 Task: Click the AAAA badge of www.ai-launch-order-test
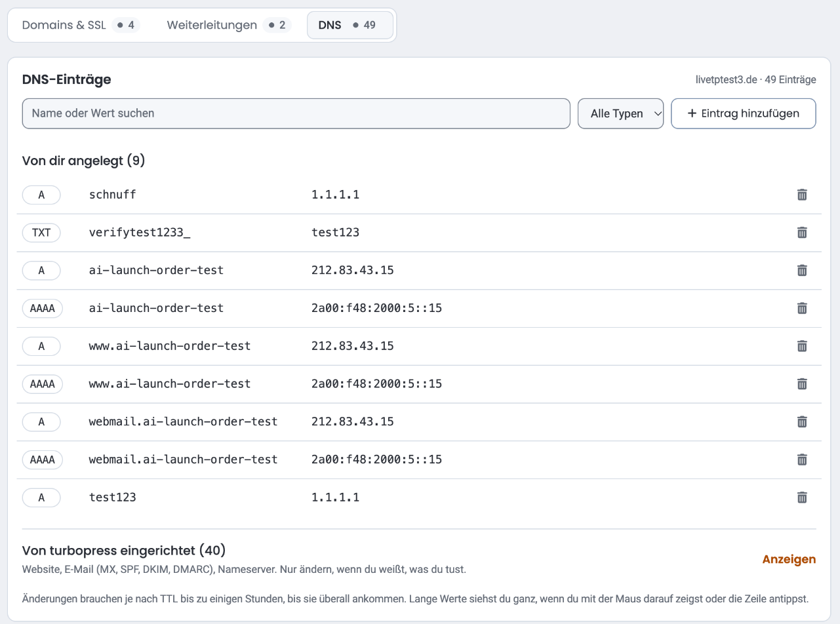point(42,384)
